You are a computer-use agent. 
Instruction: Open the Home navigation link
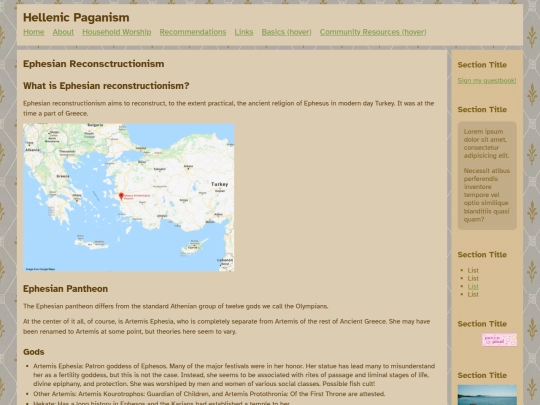click(x=33, y=32)
